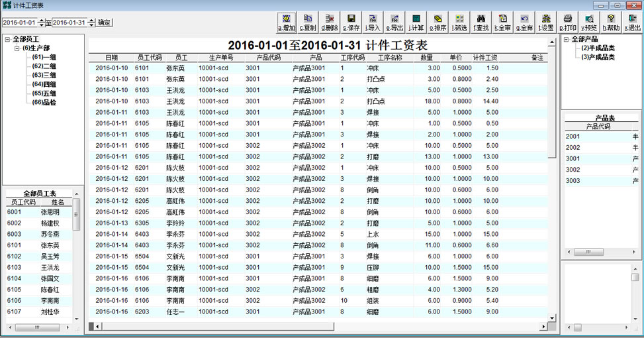644x338 pixels.
Task: Click the product table horizontal scrollbar right arrow
Action: click(634, 252)
